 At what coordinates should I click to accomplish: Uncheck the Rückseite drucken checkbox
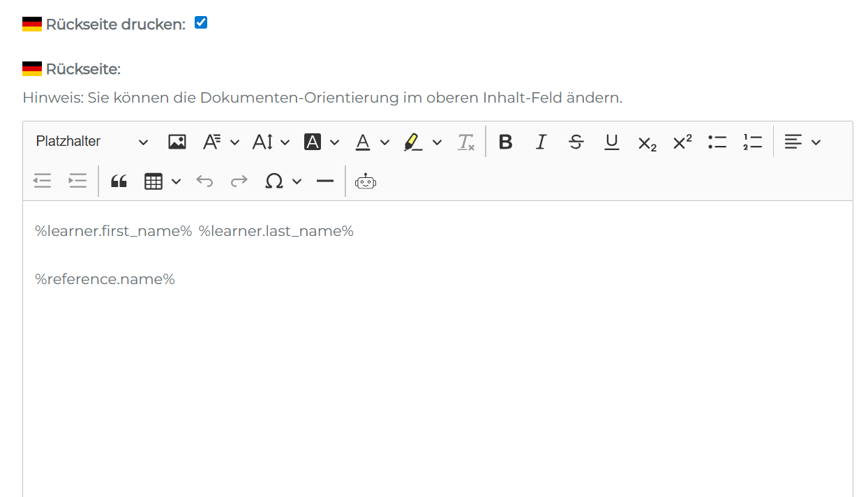coord(201,23)
